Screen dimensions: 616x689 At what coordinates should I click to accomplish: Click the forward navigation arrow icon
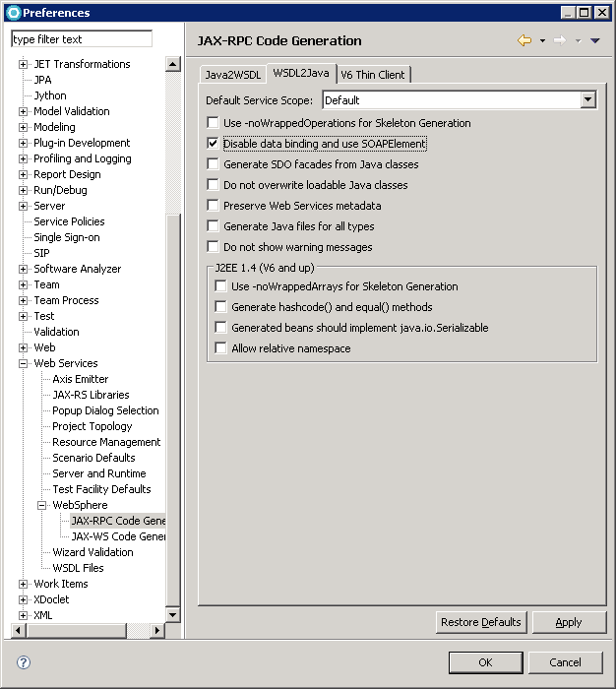tap(560, 40)
